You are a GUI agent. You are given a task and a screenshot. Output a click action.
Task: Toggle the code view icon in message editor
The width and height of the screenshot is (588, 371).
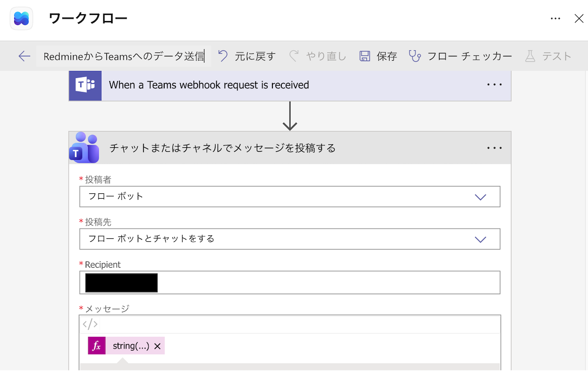(90, 324)
